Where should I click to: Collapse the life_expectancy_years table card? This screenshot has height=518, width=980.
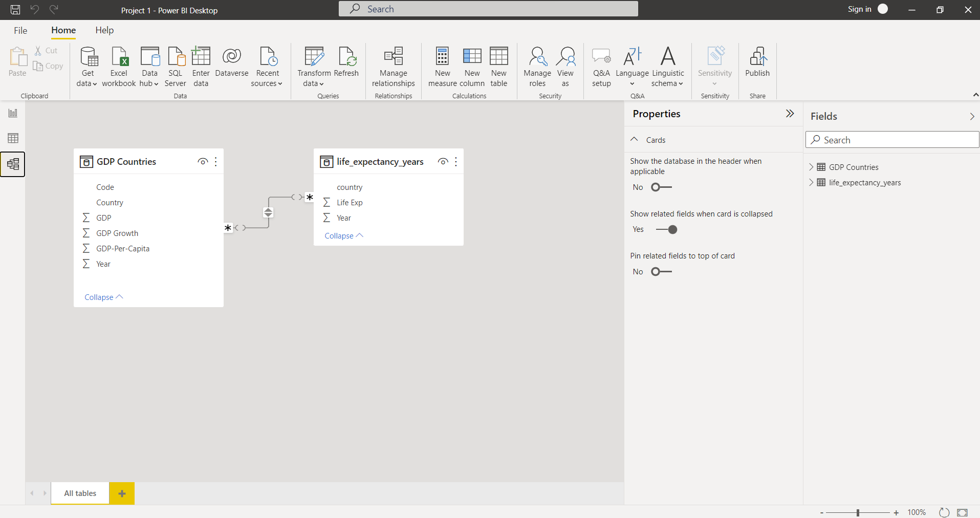click(x=344, y=236)
